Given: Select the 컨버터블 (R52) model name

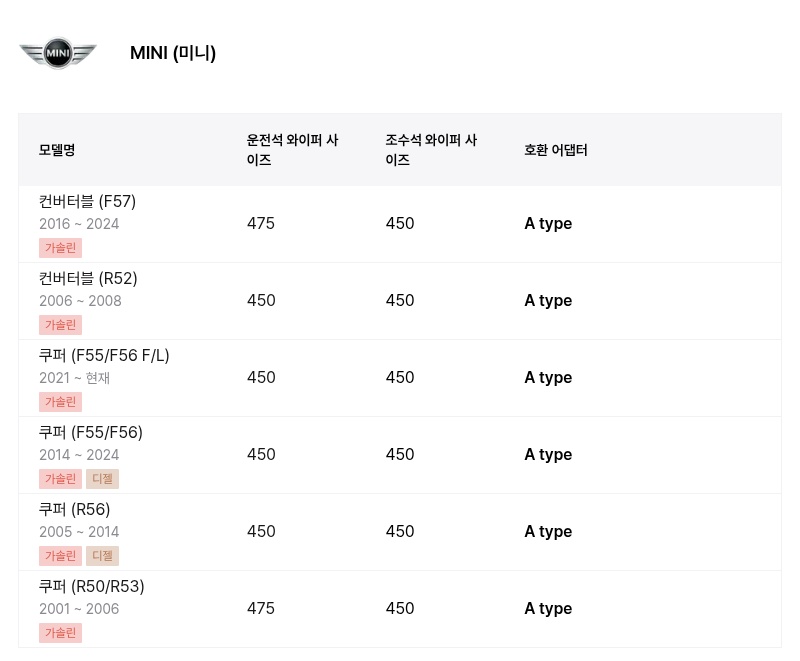Looking at the screenshot, I should [x=88, y=278].
